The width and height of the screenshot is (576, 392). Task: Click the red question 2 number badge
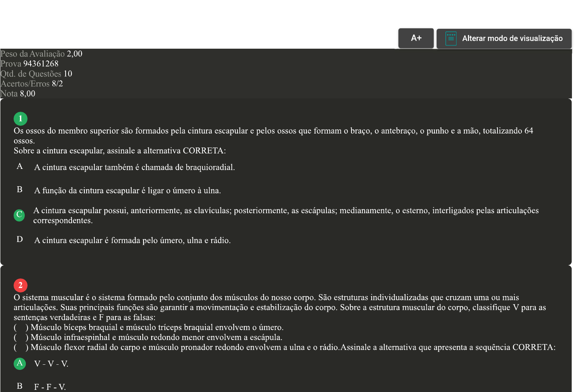point(20,285)
